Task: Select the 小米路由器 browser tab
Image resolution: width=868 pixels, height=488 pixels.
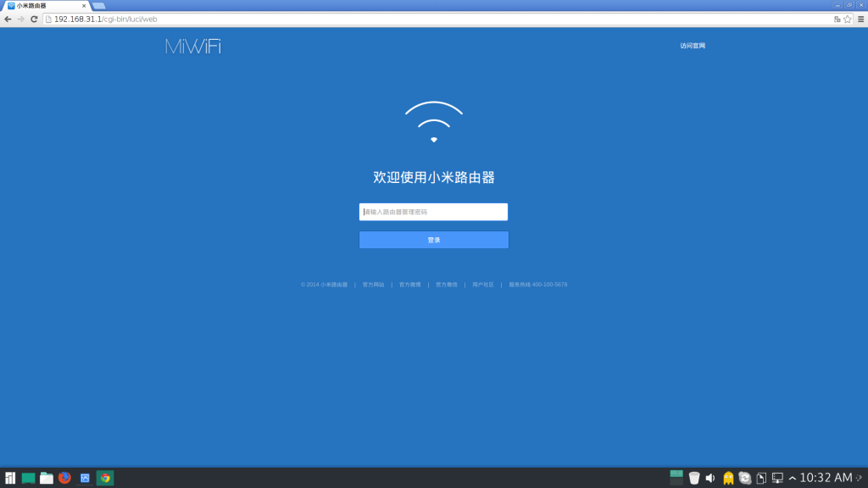Action: [x=38, y=5]
